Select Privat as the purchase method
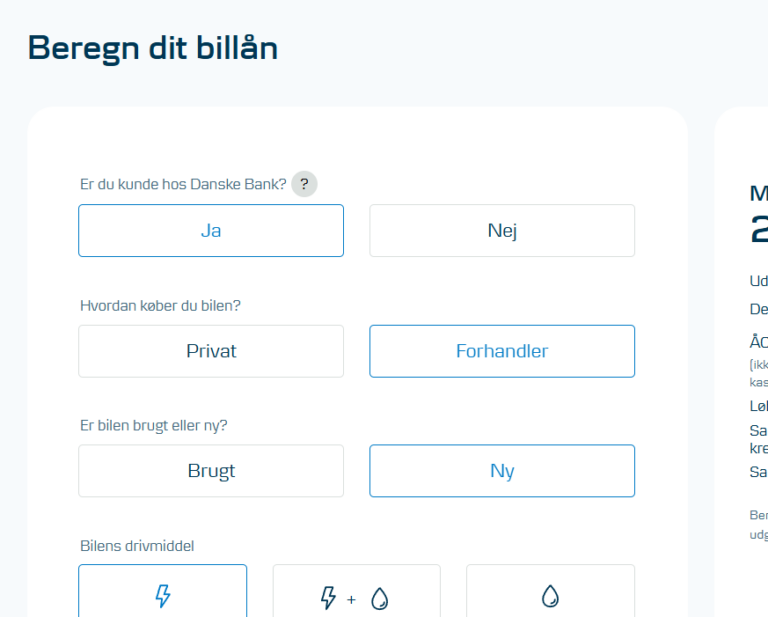Viewport: 768px width, 617px height. (211, 351)
